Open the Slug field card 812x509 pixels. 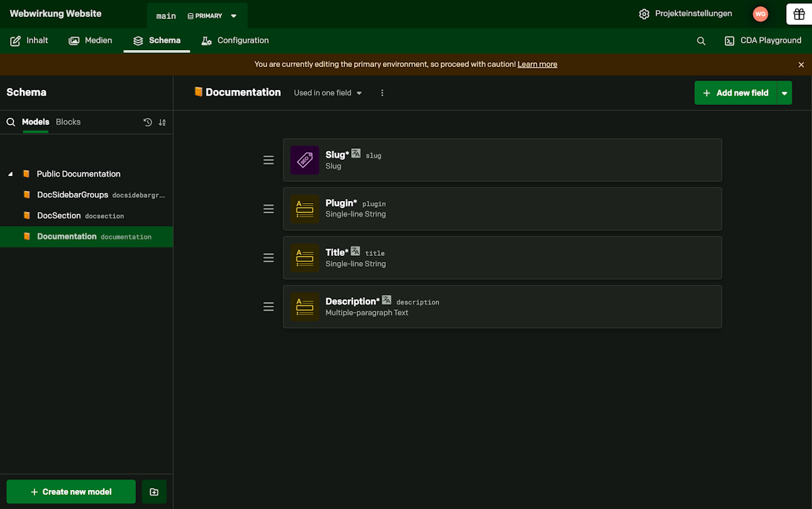(502, 160)
